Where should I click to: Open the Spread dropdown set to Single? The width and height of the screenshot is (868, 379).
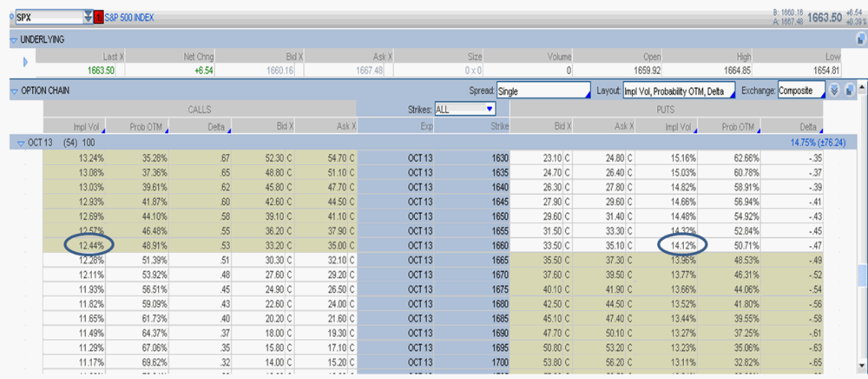pyautogui.click(x=542, y=90)
